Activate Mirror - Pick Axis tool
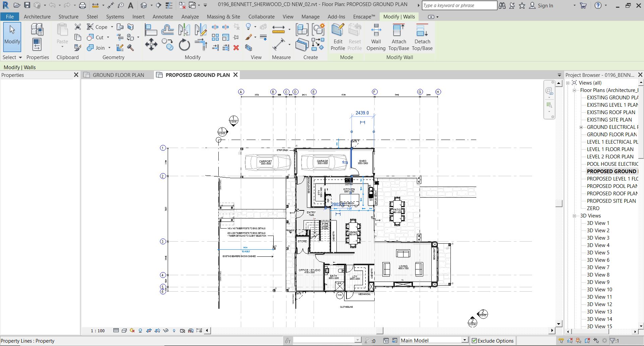 click(184, 30)
